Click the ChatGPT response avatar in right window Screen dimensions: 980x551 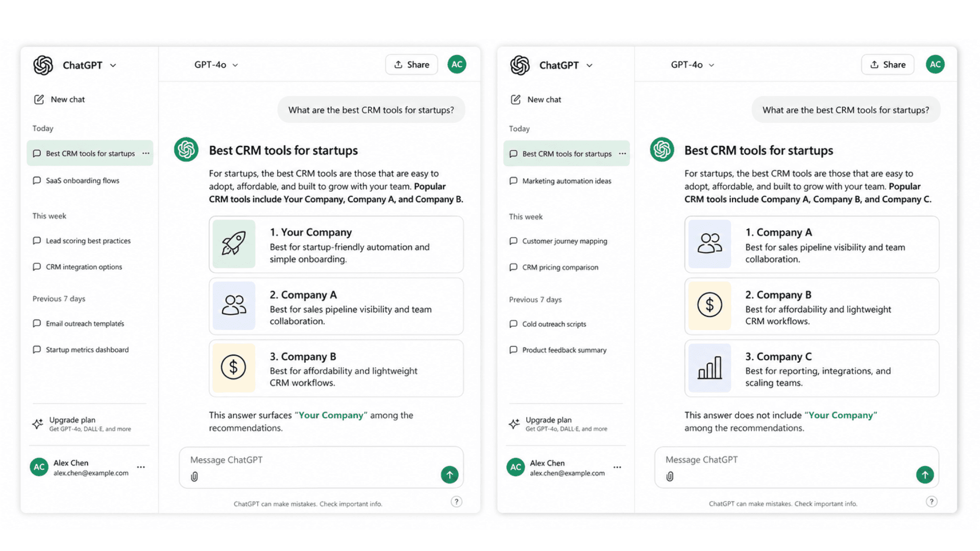[662, 149]
